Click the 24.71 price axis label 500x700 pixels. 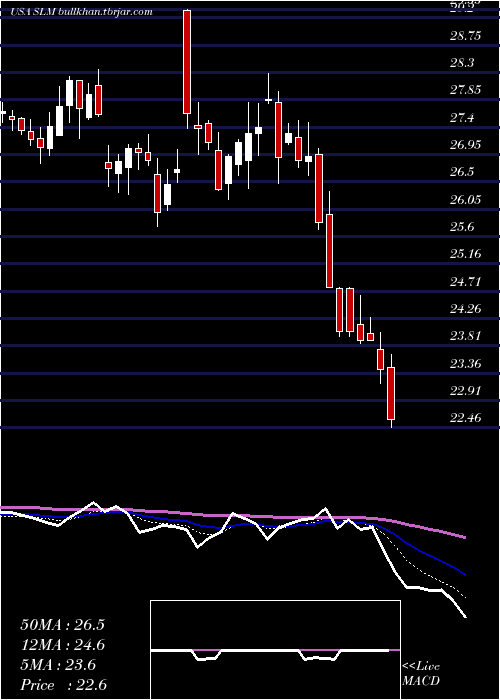(x=466, y=282)
